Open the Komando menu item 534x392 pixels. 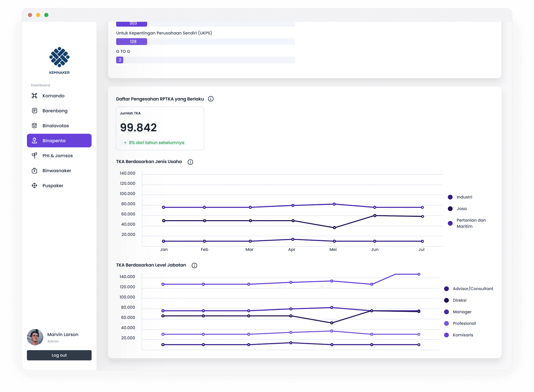pos(59,96)
